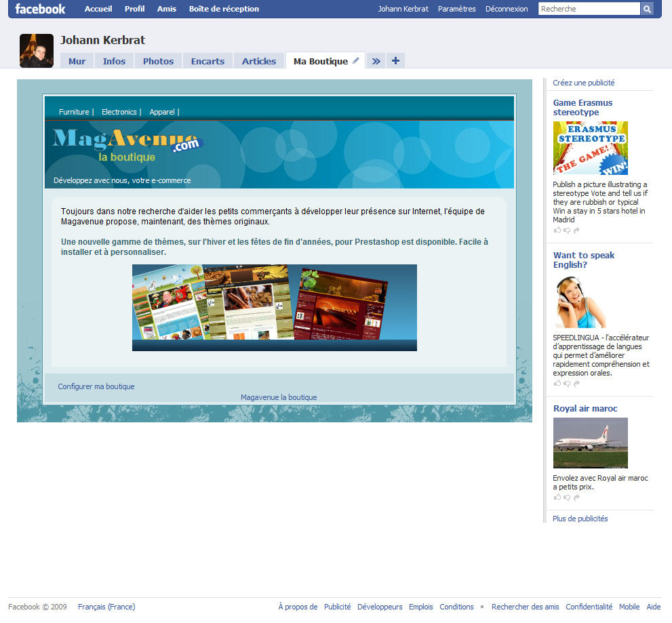This screenshot has height=623, width=672.
Task: Open Want to speak English ad title
Action: point(584,260)
